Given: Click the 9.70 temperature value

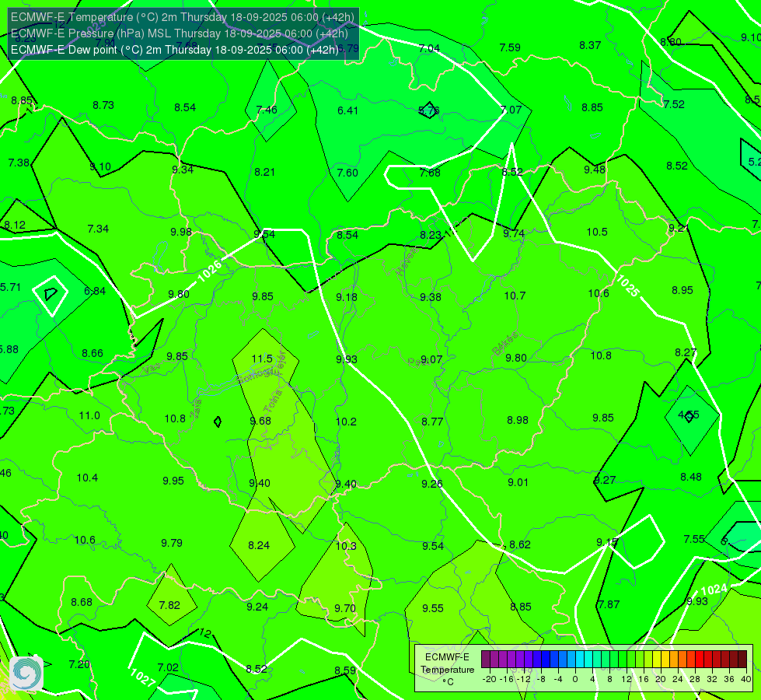Looking at the screenshot, I should [x=345, y=607].
